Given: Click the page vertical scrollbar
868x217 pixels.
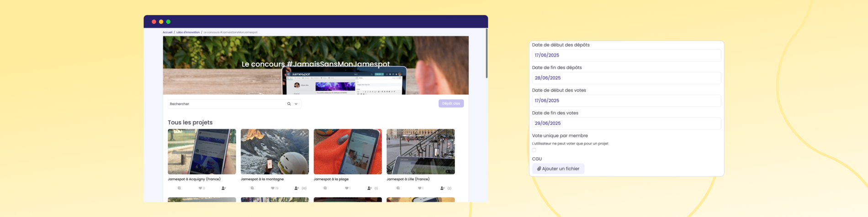Looking at the screenshot, I should (x=487, y=53).
